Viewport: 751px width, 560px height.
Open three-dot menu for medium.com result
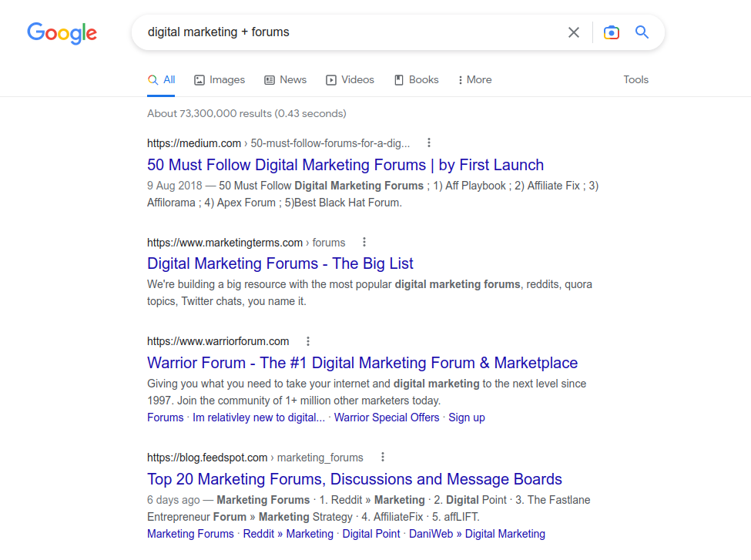point(429,143)
